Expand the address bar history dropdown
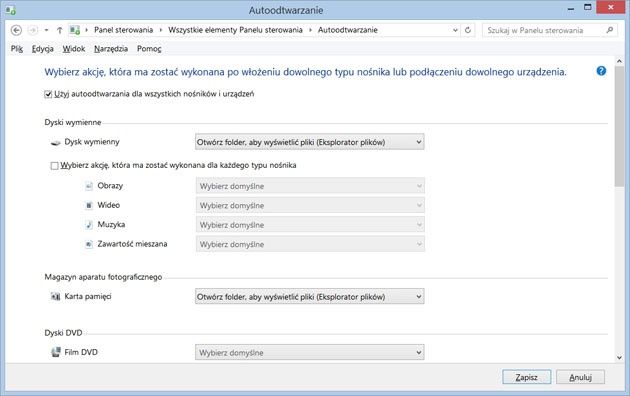Screen dimensions: 630x396 455,30
